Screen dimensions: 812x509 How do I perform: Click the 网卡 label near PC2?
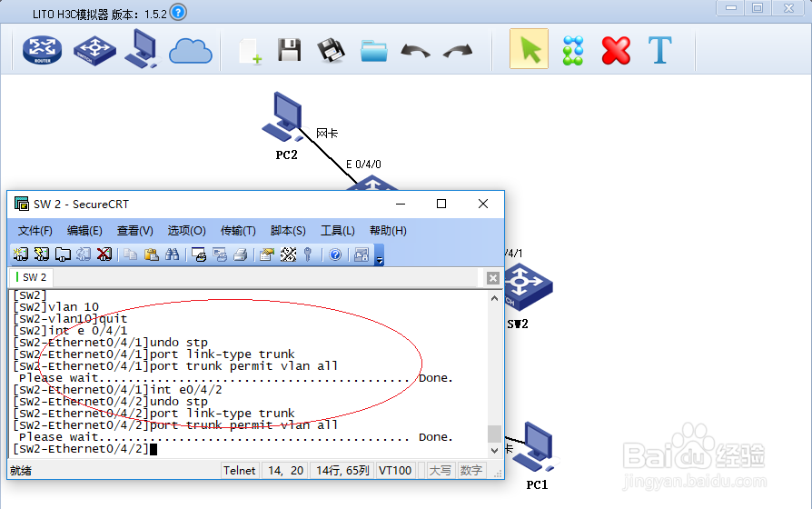(x=327, y=134)
